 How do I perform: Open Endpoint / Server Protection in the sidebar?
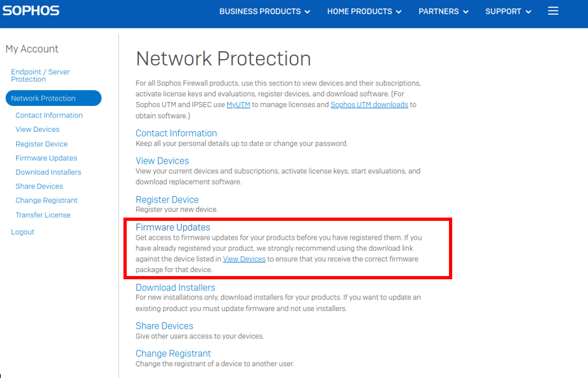pyautogui.click(x=40, y=75)
